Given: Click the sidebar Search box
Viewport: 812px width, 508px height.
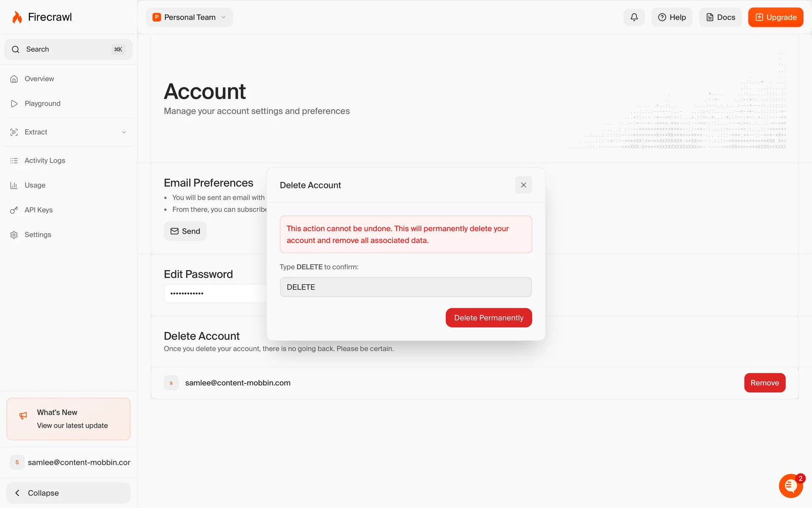Looking at the screenshot, I should point(68,50).
